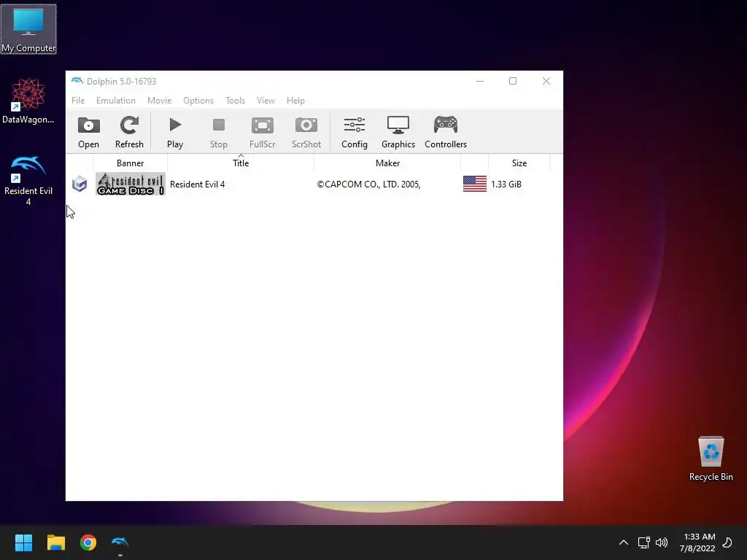Expand the hidden system tray icons chevron

(x=623, y=542)
